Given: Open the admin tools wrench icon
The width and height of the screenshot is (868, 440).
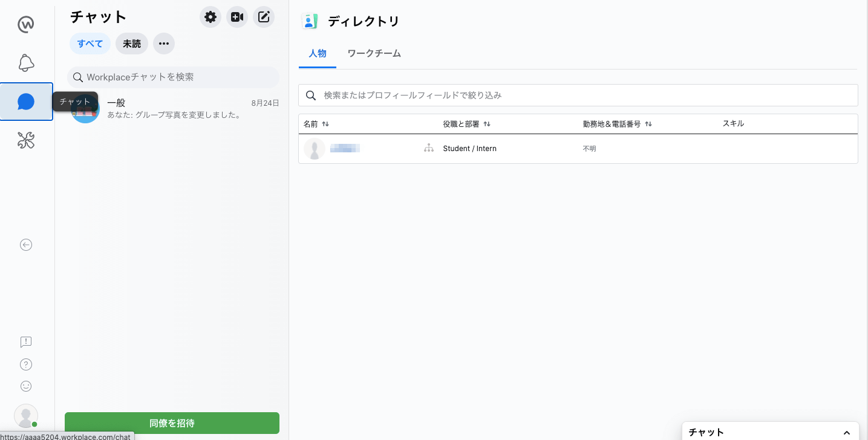Looking at the screenshot, I should point(26,140).
